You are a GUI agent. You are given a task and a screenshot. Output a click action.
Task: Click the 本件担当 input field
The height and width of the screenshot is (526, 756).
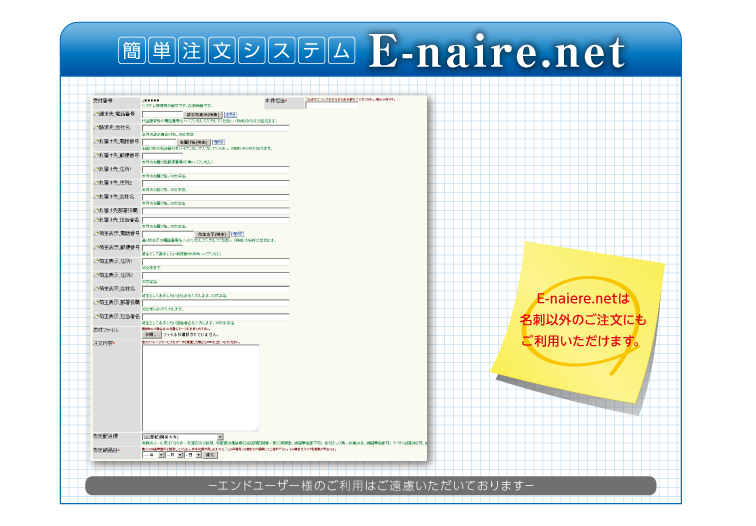click(331, 105)
